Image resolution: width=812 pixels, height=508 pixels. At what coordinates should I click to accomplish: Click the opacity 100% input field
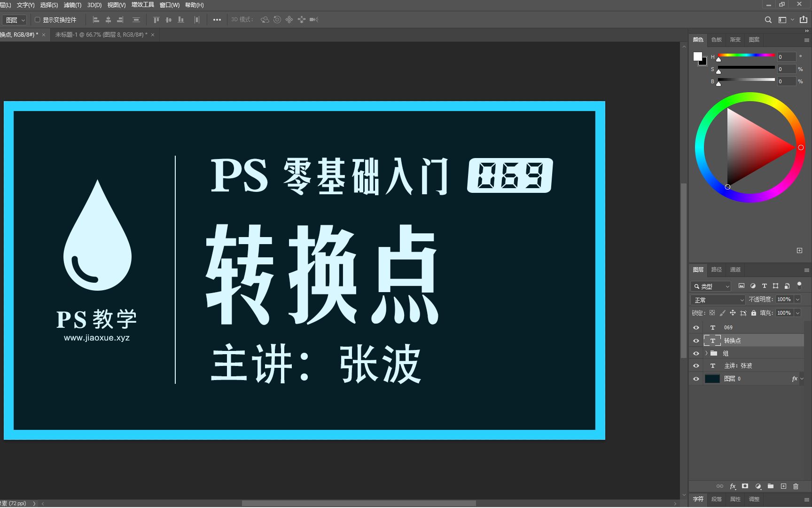785,299
